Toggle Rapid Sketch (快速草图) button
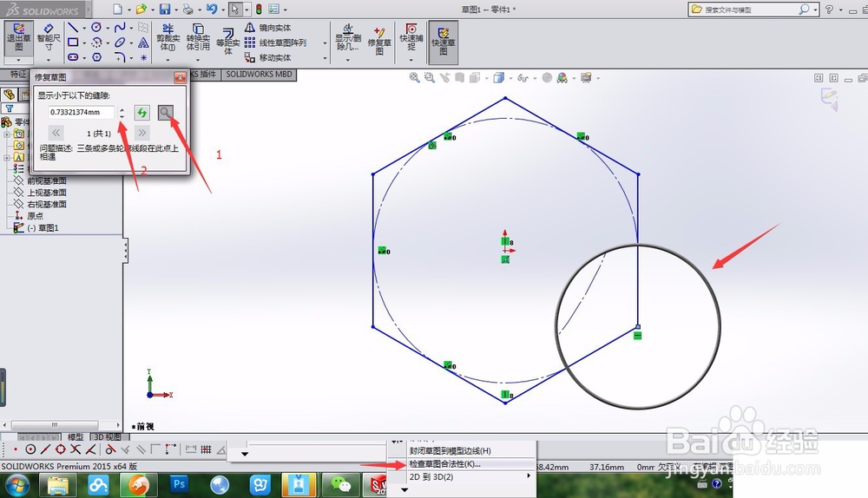This screenshot has height=498, width=868. (x=444, y=42)
